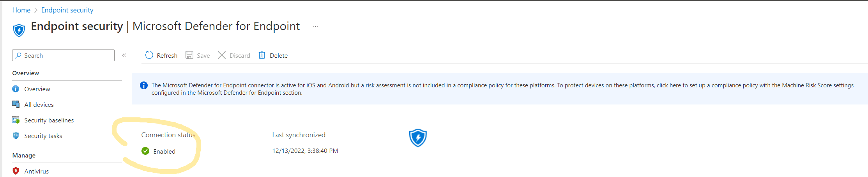The image size is (868, 177).
Task: Click the compliance policy info banner text
Action: [x=502, y=89]
